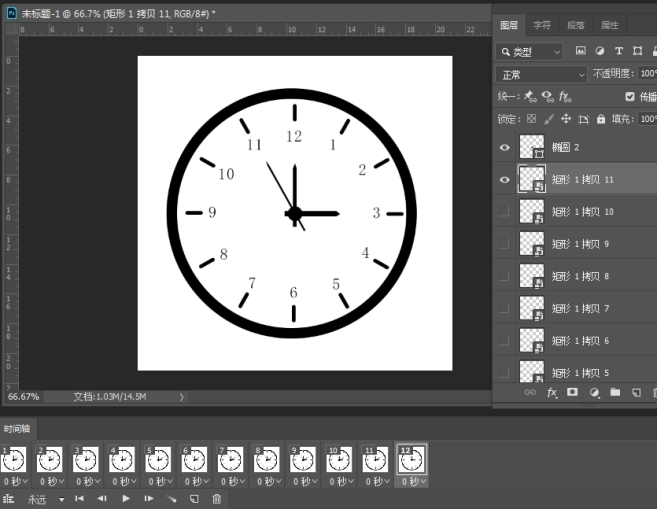657x509 pixels.
Task: Add a layer style with fx button
Action: point(551,393)
